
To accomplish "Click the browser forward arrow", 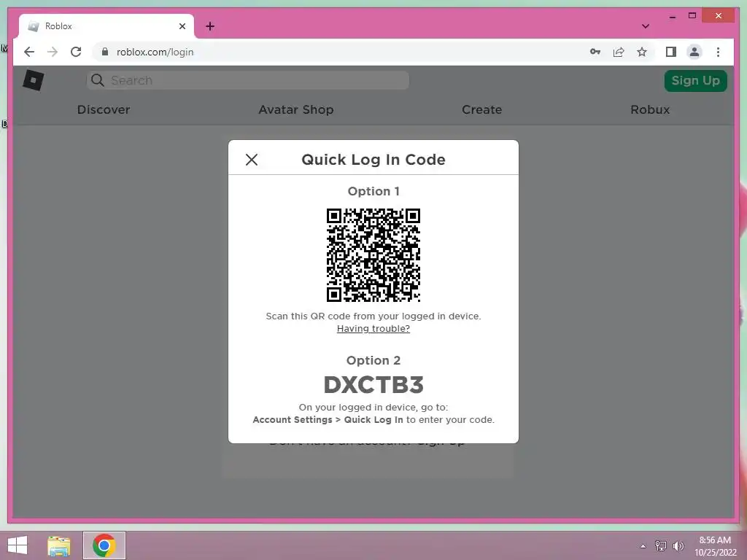I will tap(53, 52).
